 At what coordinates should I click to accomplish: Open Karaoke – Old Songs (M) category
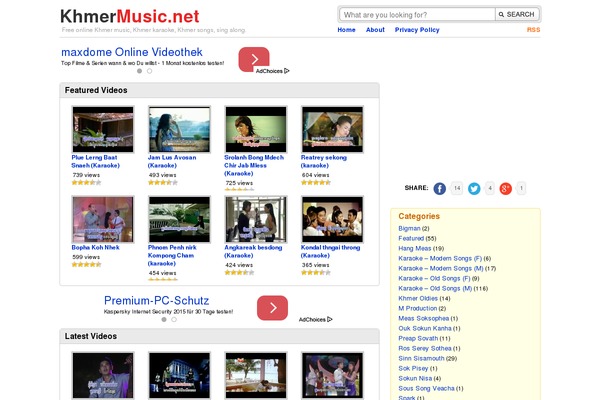tap(435, 288)
